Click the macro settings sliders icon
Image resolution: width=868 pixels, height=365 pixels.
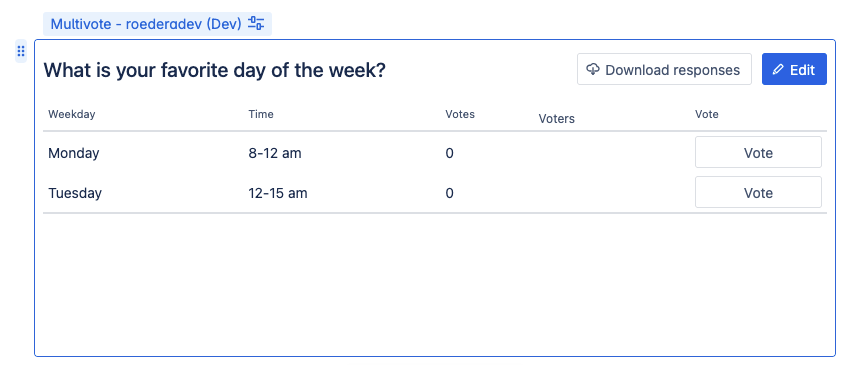tap(256, 24)
